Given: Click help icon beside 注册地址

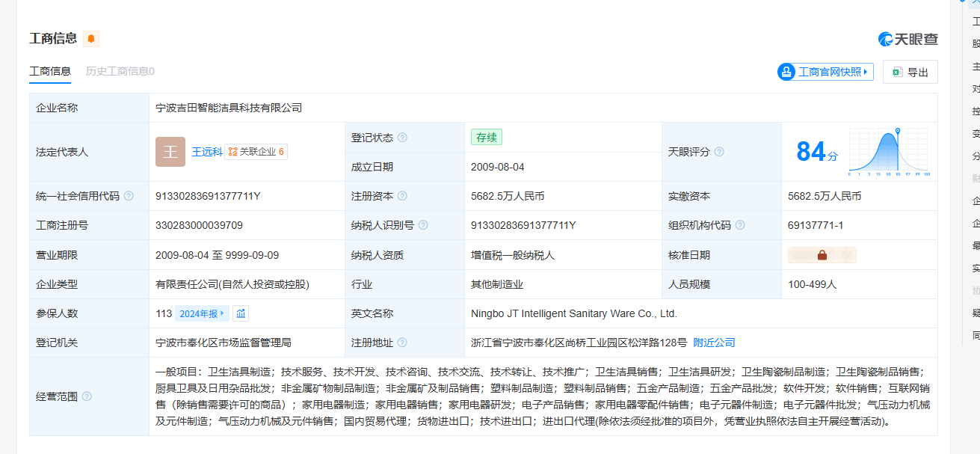Looking at the screenshot, I should [402, 343].
